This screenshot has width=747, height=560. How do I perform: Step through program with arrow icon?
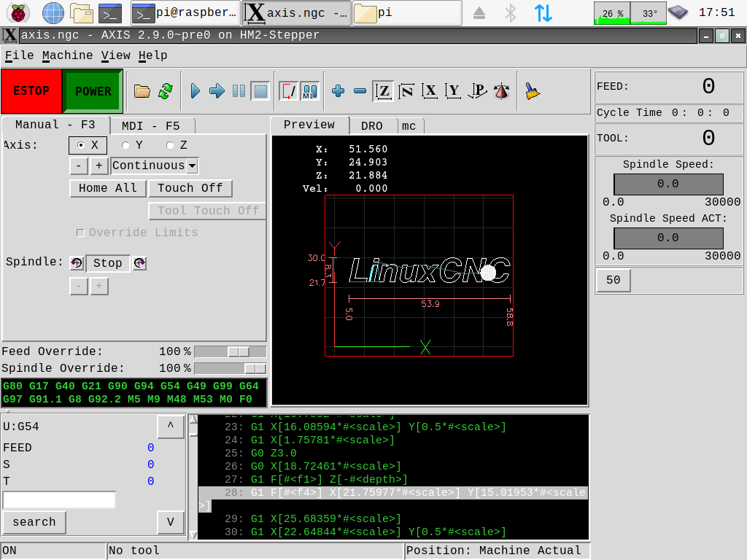tap(217, 91)
